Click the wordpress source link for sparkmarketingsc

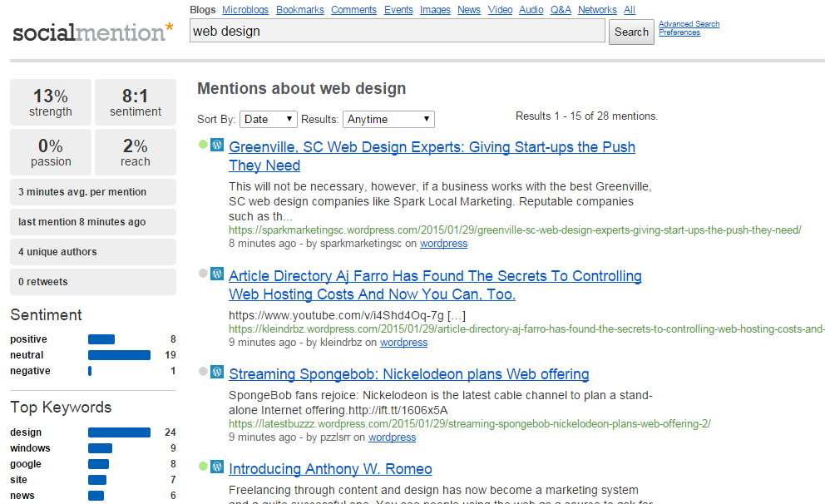point(443,244)
